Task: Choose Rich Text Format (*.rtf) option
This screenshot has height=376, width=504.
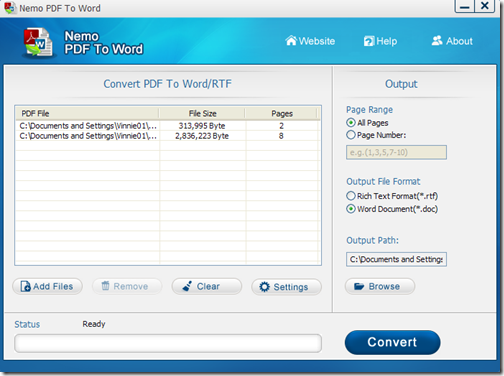Action: pyautogui.click(x=351, y=196)
